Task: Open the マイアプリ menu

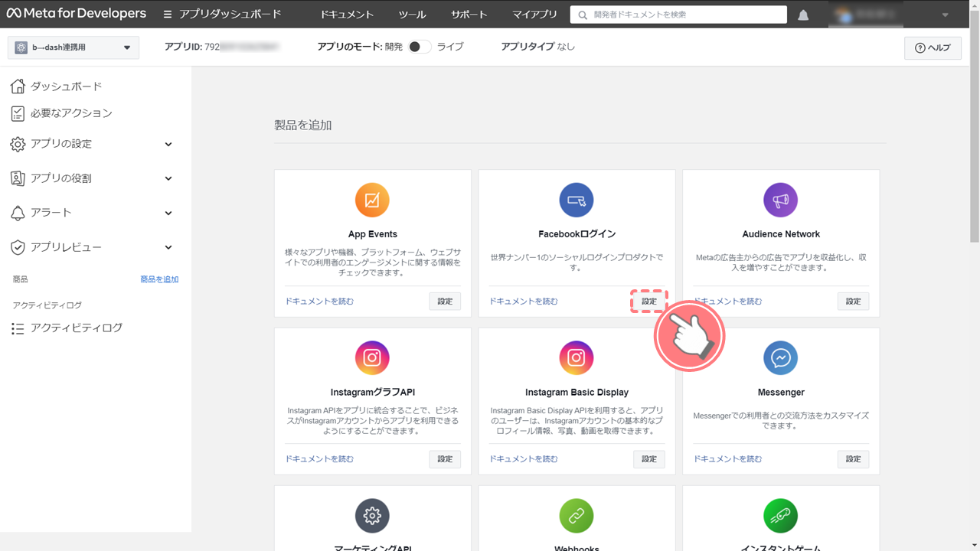Action: [x=535, y=15]
